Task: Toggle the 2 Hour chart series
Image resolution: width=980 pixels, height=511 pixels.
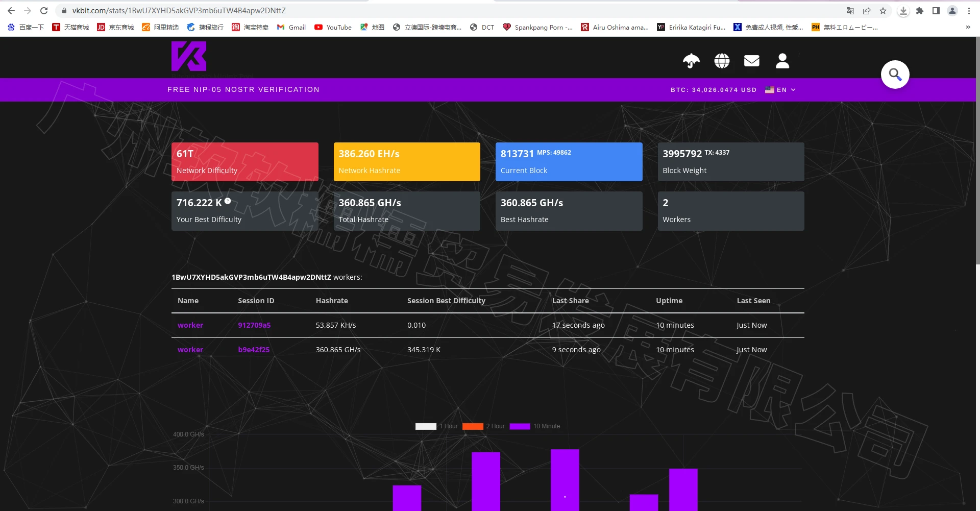Action: pos(483,426)
